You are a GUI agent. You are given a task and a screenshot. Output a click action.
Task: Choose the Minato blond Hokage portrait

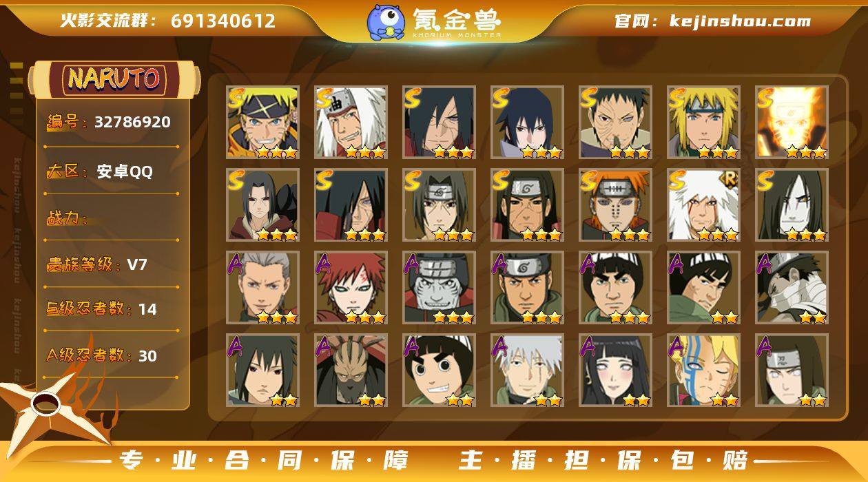click(x=703, y=123)
